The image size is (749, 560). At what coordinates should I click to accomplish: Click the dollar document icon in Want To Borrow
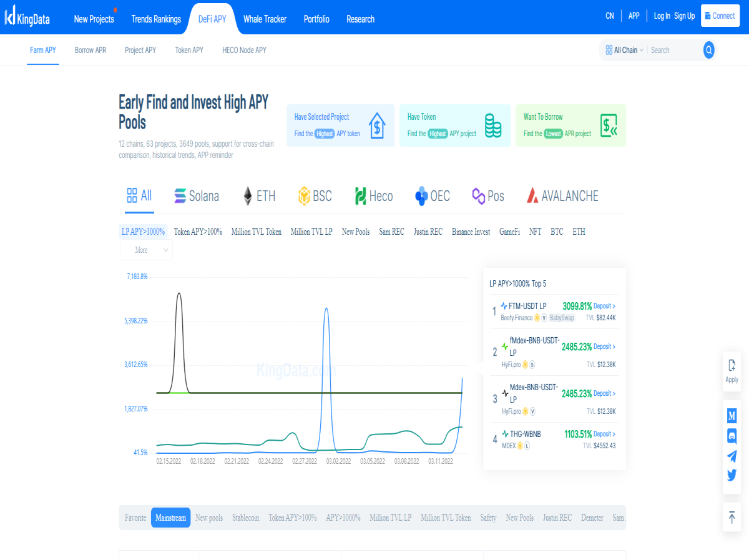coord(609,125)
